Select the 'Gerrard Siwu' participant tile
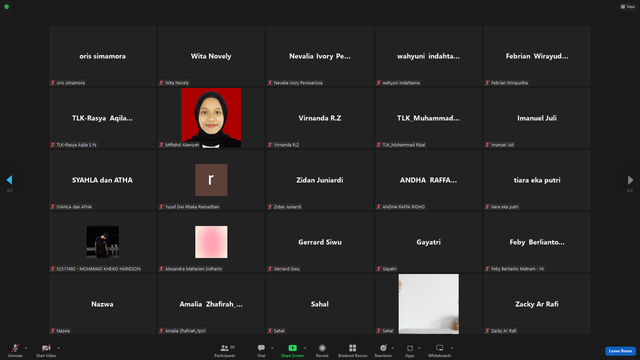The width and height of the screenshot is (640, 360). [x=320, y=242]
